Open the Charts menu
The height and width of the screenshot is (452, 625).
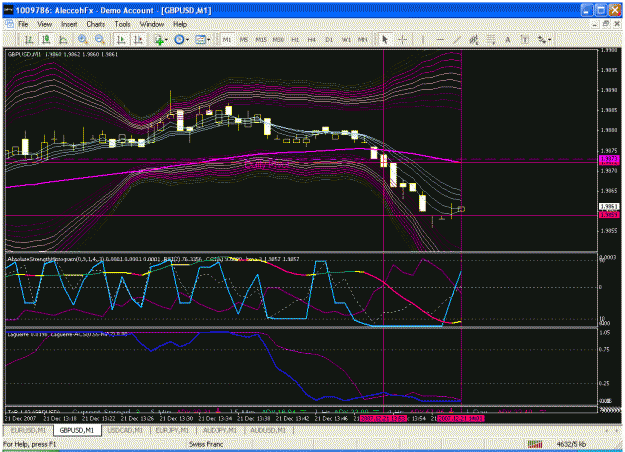click(96, 24)
